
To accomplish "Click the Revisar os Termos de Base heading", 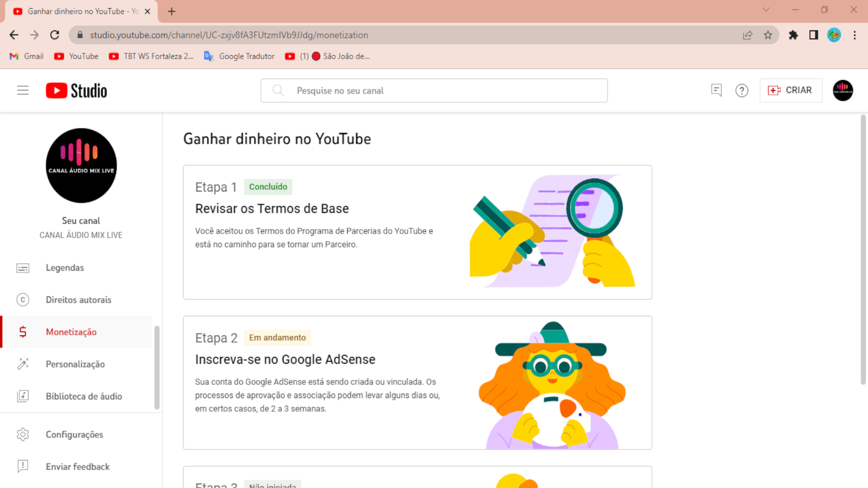I will (272, 209).
